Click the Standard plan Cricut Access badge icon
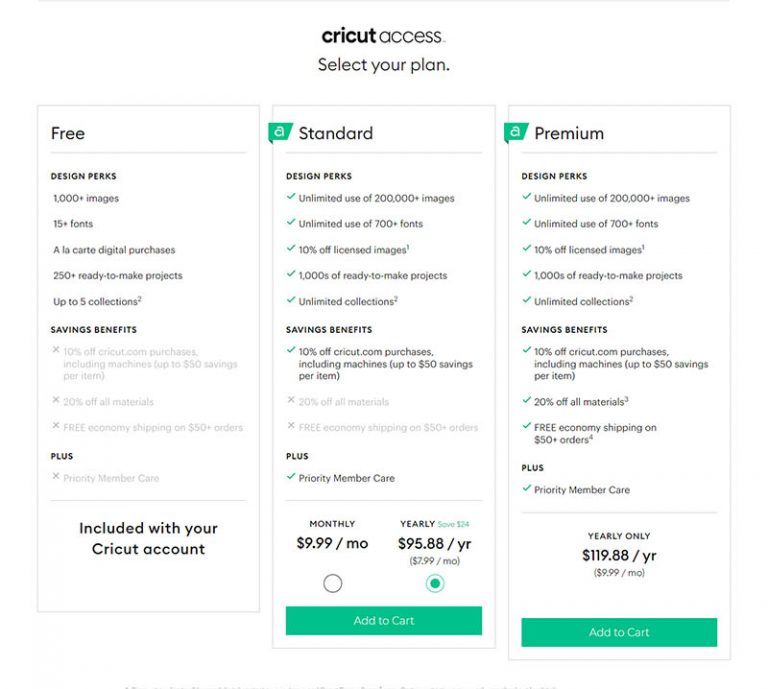This screenshot has height=689, width=768. (280, 132)
